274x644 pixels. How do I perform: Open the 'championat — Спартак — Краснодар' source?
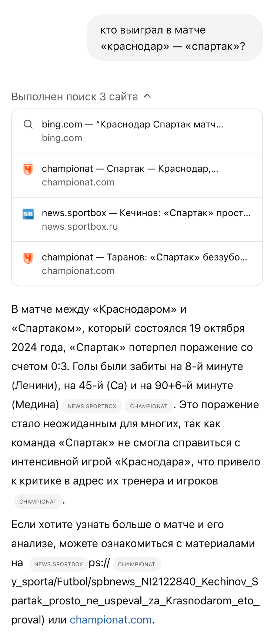coord(137,175)
